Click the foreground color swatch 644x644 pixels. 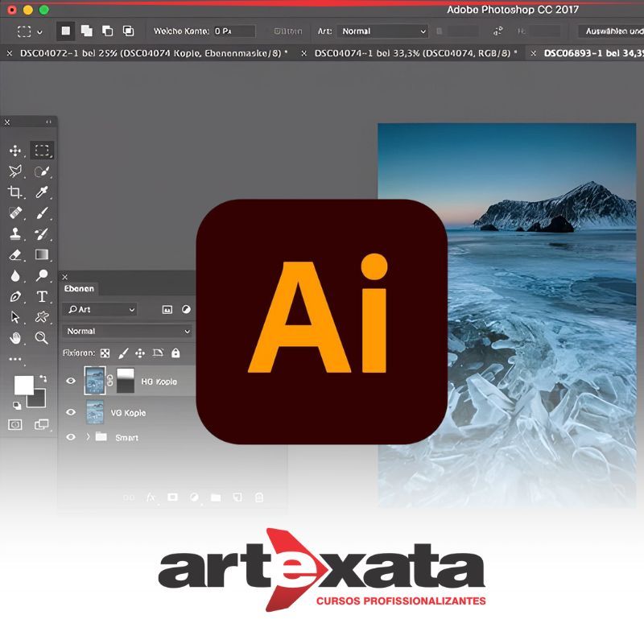click(23, 385)
